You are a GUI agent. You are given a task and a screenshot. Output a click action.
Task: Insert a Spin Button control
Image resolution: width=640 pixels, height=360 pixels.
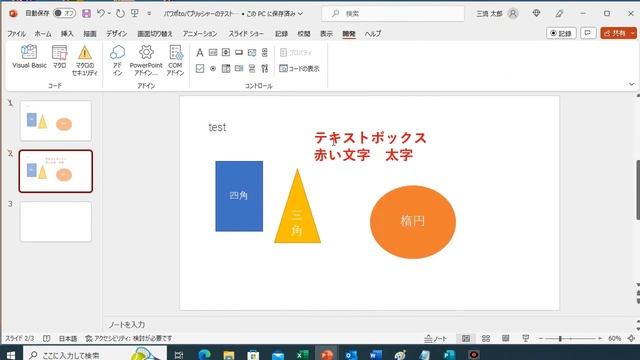[226, 53]
